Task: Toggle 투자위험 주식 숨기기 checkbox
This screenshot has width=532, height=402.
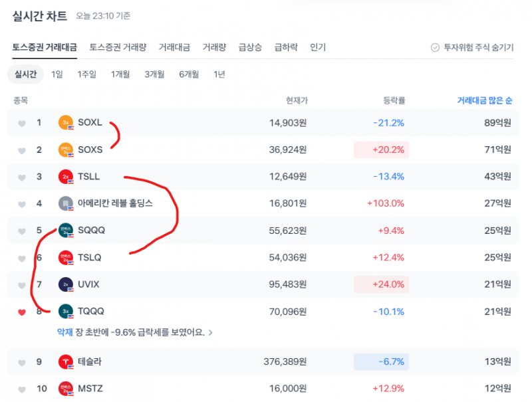Action: [435, 47]
